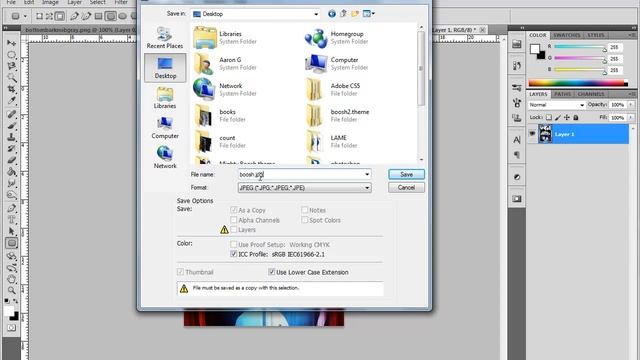
Task: Select the Hand tool
Action: point(11,280)
